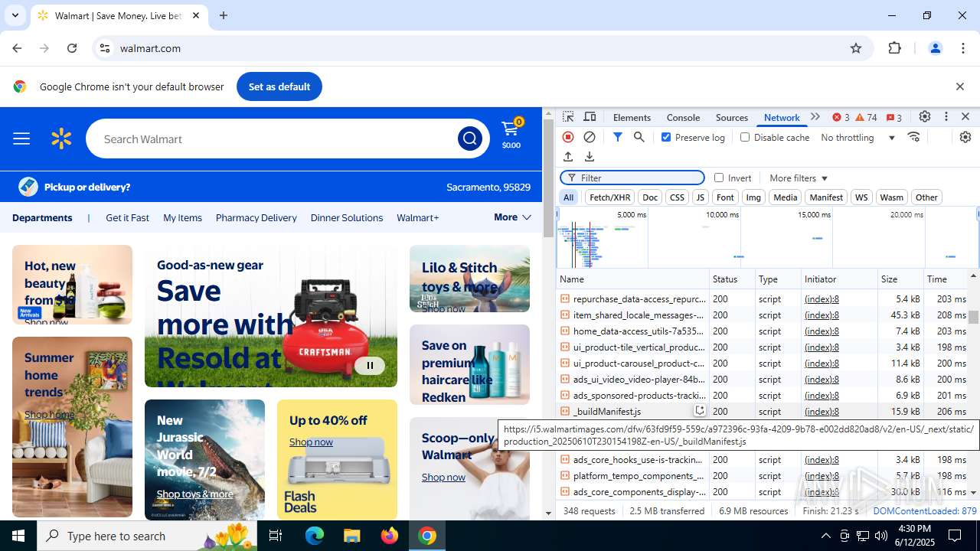Stop recording network log

[568, 137]
